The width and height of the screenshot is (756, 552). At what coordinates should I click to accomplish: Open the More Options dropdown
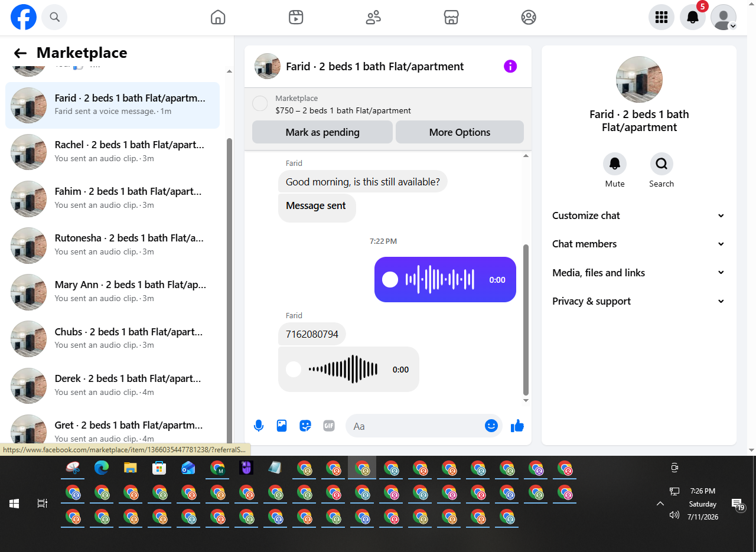[460, 132]
